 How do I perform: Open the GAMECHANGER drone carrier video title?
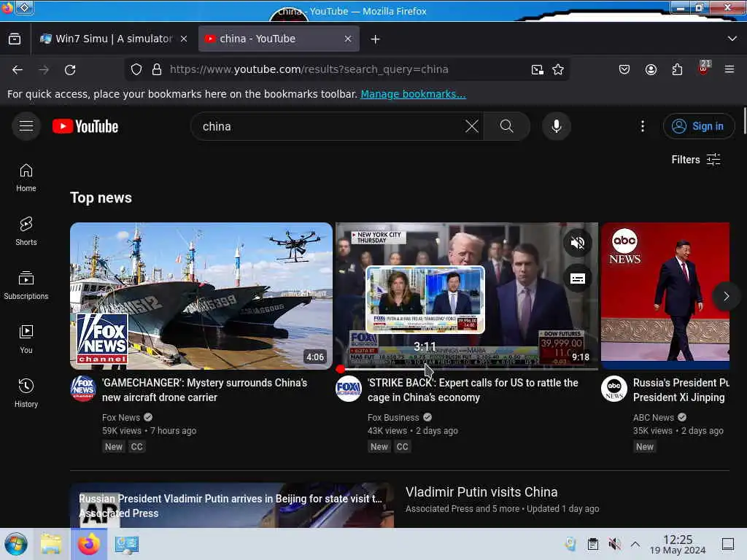pos(205,390)
